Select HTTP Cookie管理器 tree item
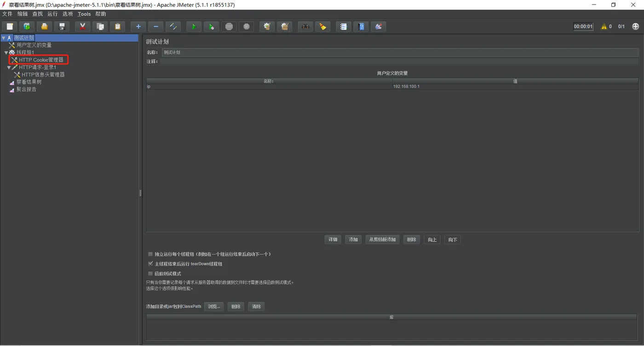This screenshot has height=346, width=644. coord(41,60)
